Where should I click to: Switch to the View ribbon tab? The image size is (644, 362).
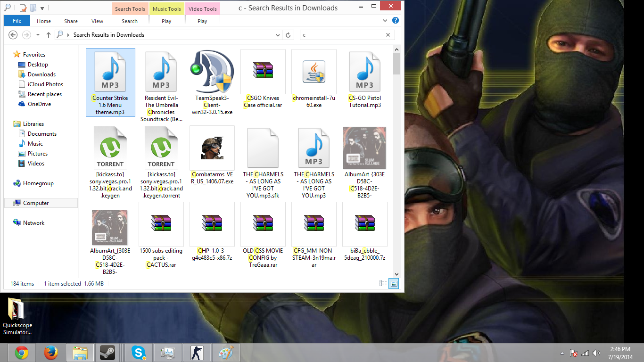(x=98, y=21)
